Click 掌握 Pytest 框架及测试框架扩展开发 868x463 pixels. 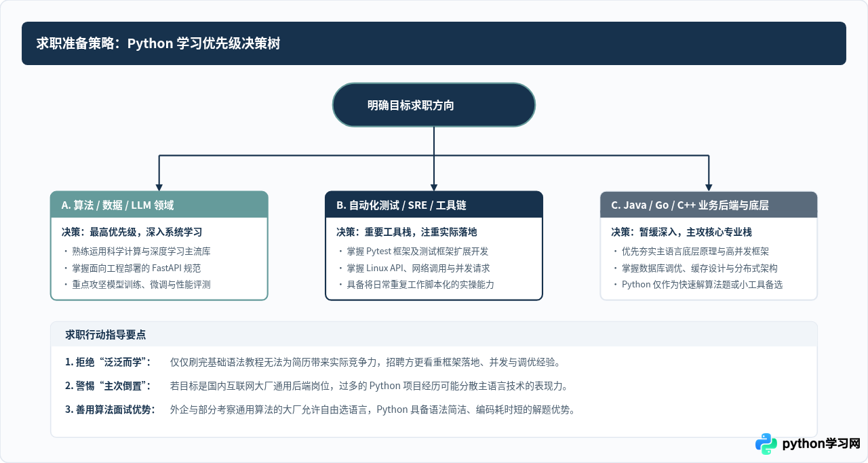click(417, 251)
